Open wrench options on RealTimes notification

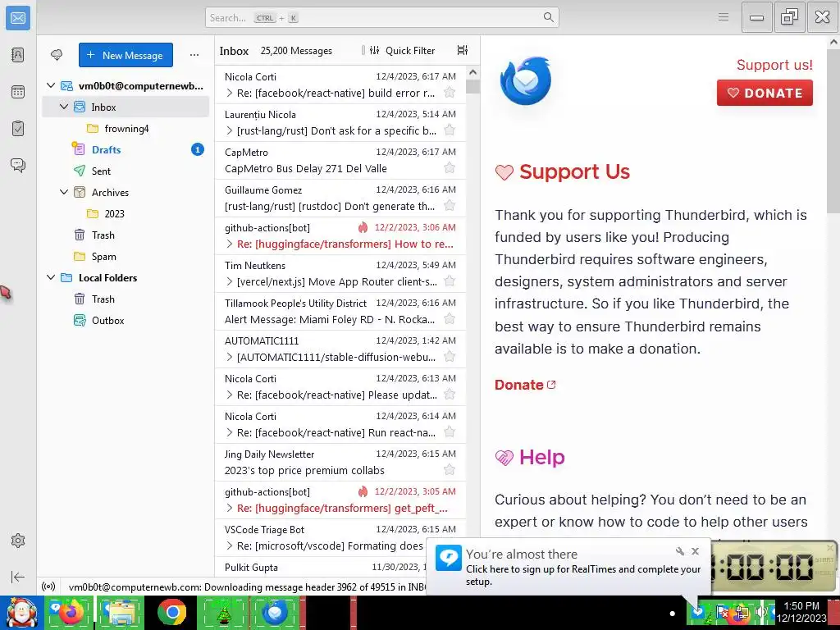(680, 551)
